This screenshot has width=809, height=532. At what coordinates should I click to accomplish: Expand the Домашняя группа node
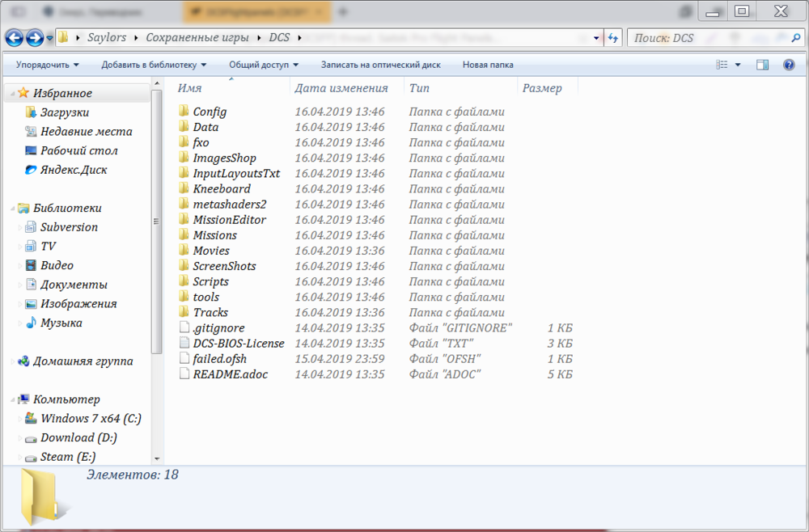(x=12, y=361)
